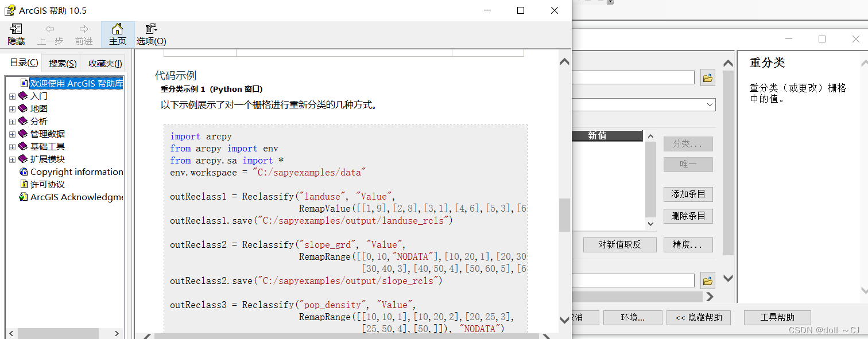The height and width of the screenshot is (339, 868).
Task: Click the page icon beside 欢迎使用 ArcGIS 帮助库
Action: (24, 83)
